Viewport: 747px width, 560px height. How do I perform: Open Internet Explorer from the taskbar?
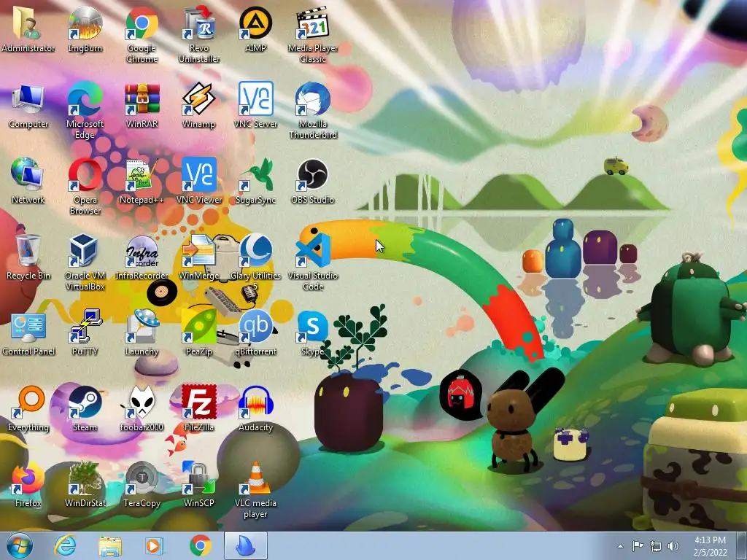coord(65,545)
